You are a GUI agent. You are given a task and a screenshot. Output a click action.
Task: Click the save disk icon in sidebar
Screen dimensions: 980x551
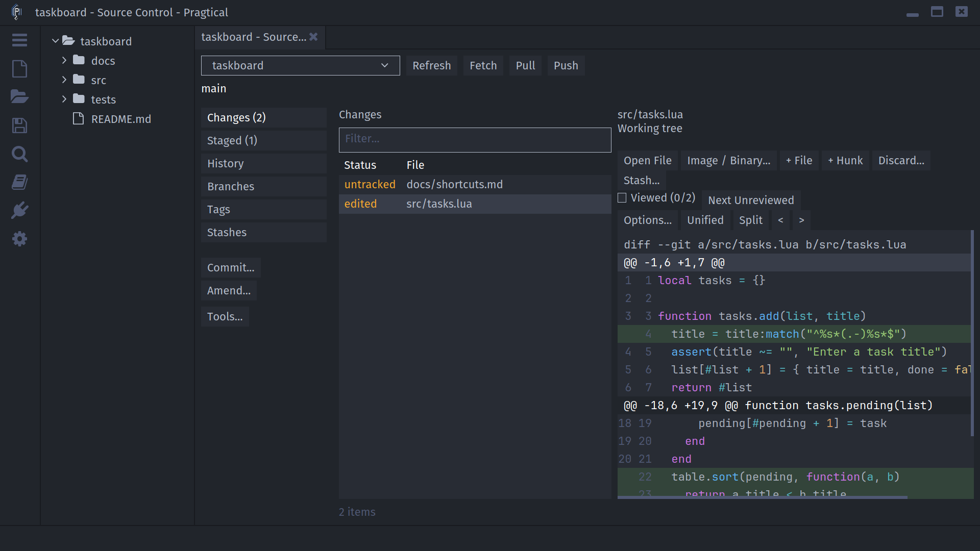(x=19, y=126)
